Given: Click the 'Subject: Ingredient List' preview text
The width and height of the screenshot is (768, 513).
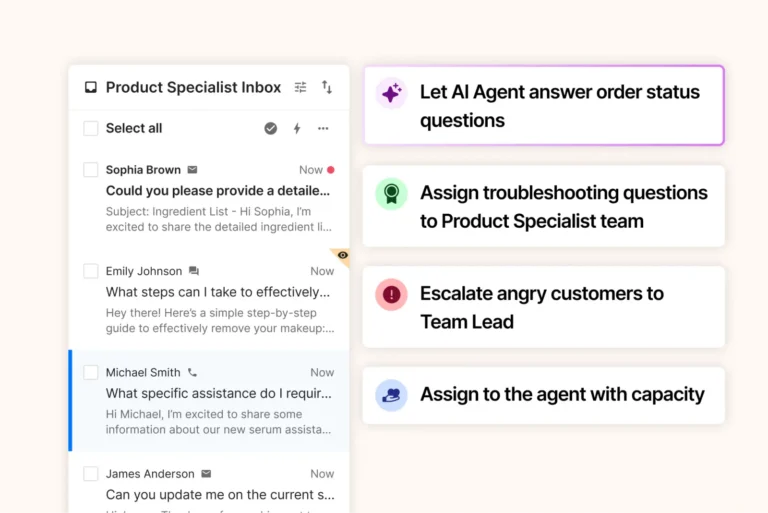Looking at the screenshot, I should [218, 219].
